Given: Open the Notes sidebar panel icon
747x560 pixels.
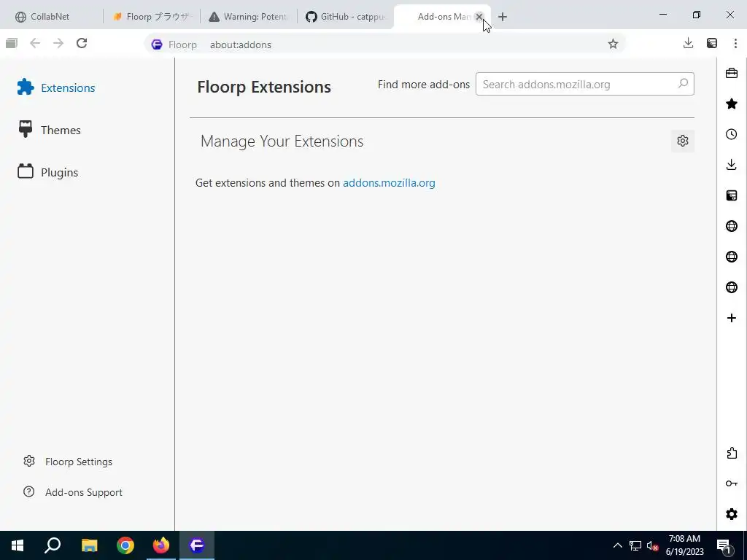Looking at the screenshot, I should point(732,195).
